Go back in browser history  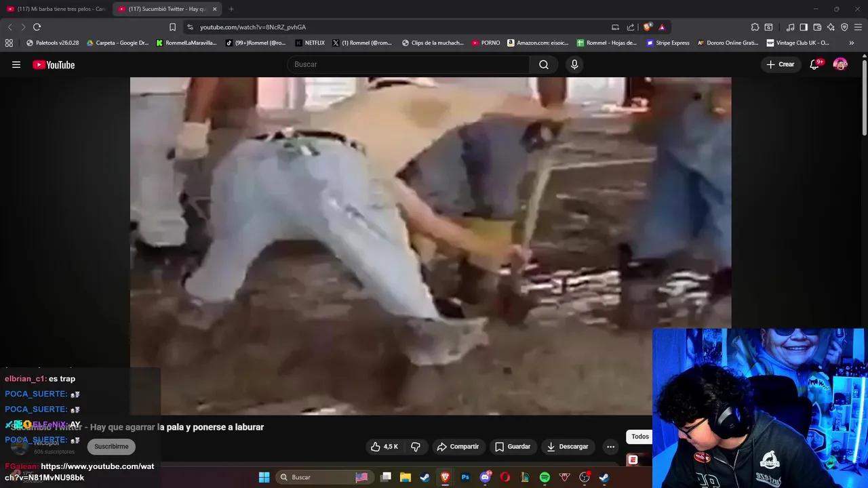pos(9,27)
